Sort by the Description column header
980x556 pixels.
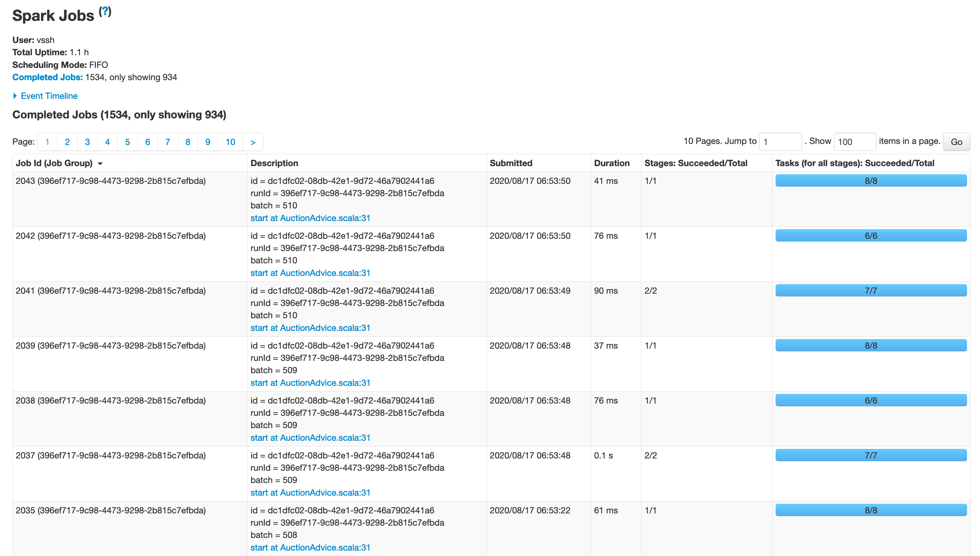[x=274, y=163]
